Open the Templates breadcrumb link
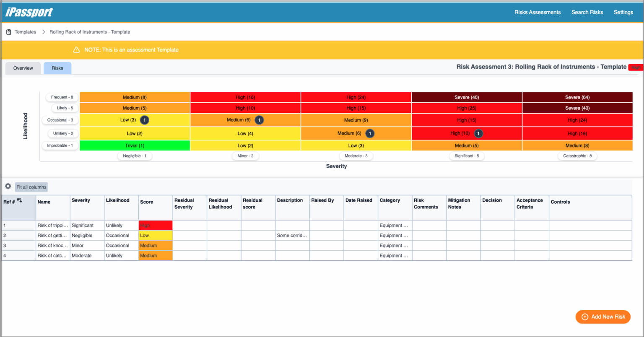This screenshot has height=337, width=644. 26,31
